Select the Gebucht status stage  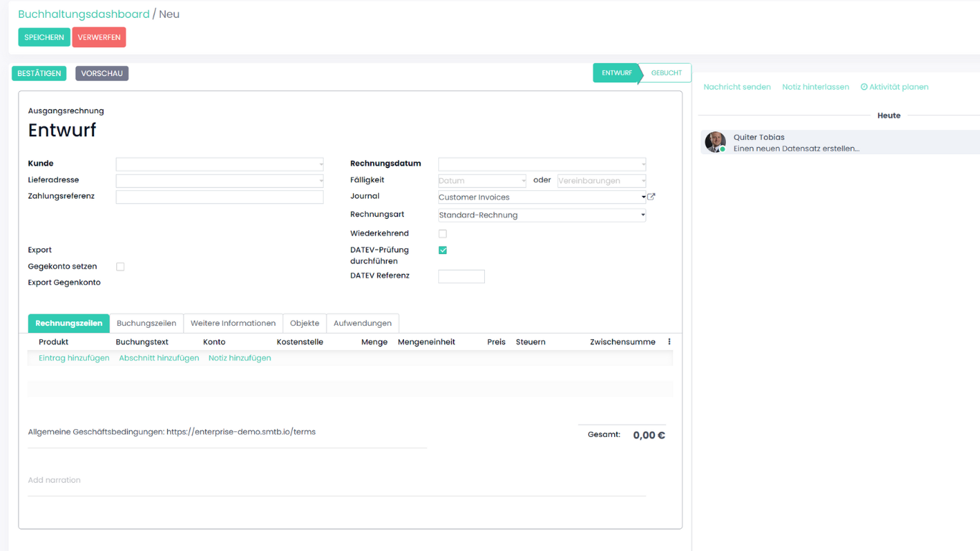tap(666, 73)
